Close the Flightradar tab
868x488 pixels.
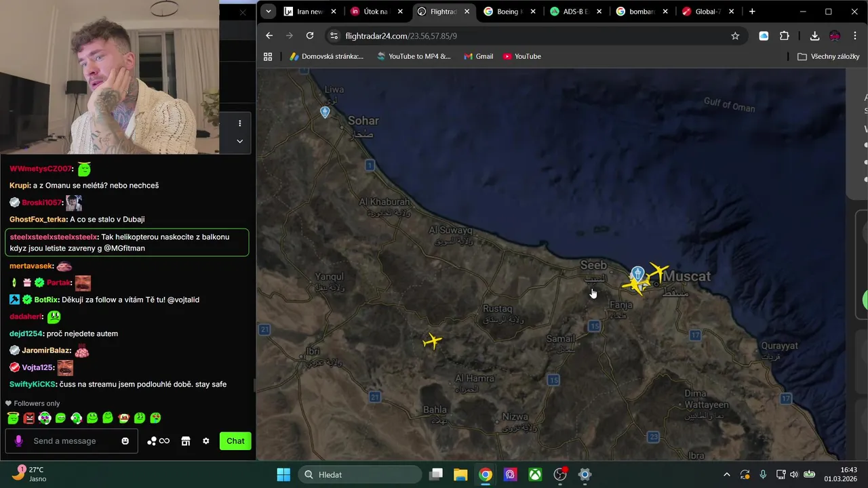tap(467, 12)
